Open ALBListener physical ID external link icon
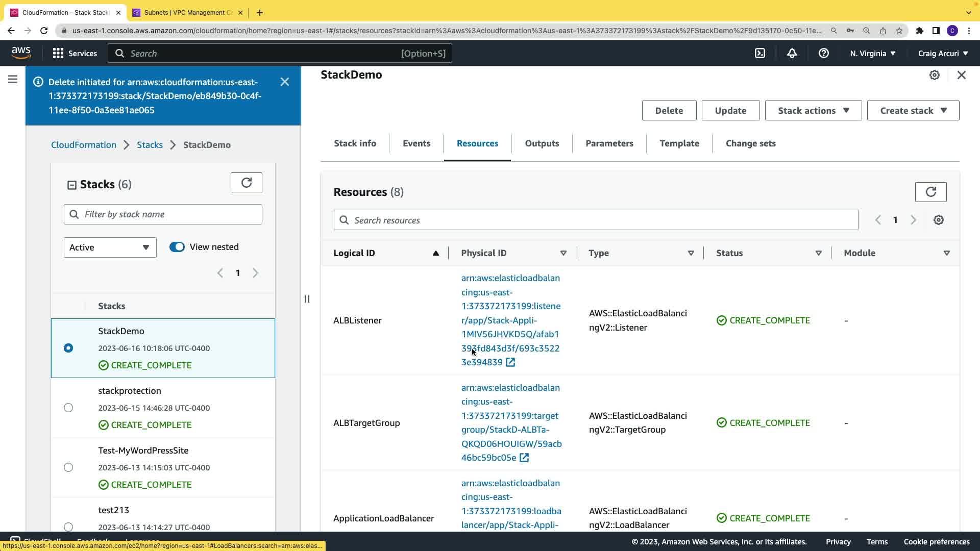Image resolution: width=980 pixels, height=551 pixels. click(x=510, y=362)
